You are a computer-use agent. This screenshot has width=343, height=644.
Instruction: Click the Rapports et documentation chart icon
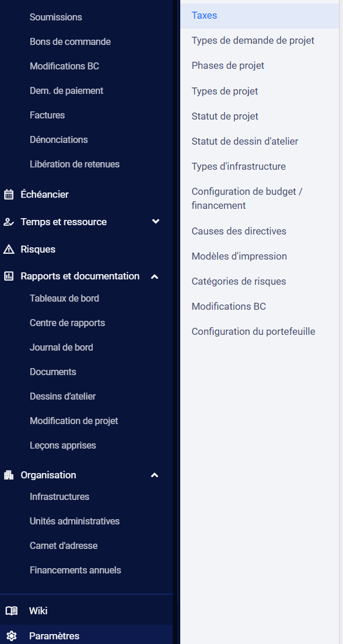coord(9,276)
